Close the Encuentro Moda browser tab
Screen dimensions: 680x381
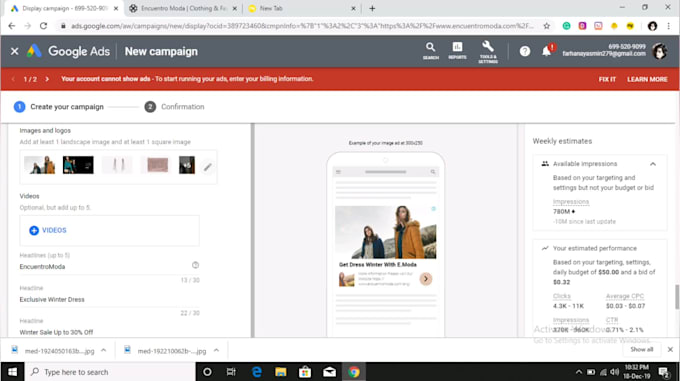235,8
